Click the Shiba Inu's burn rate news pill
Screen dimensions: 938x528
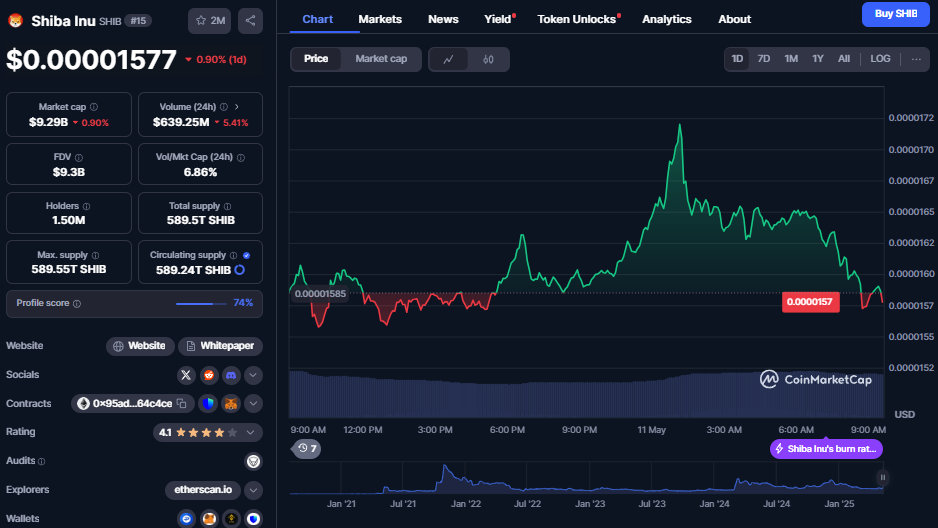(x=826, y=449)
